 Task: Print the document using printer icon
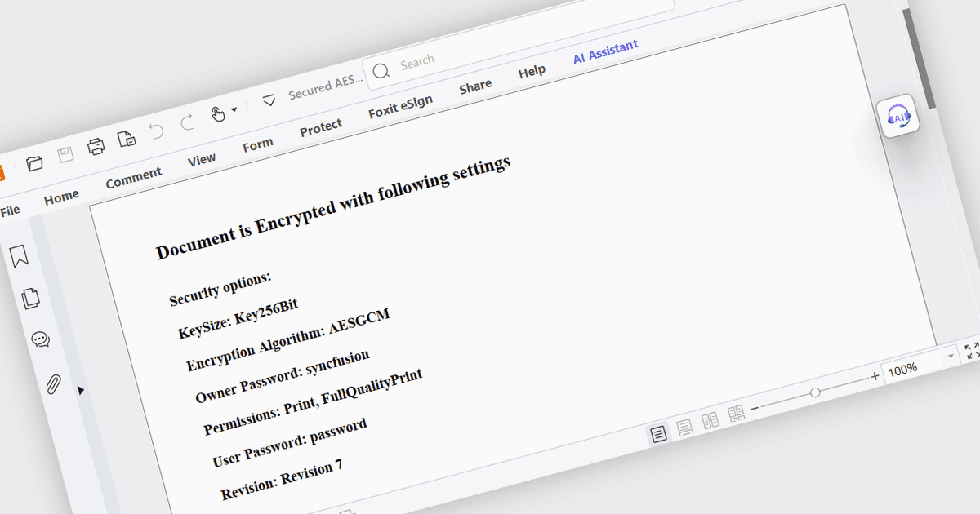click(x=96, y=146)
